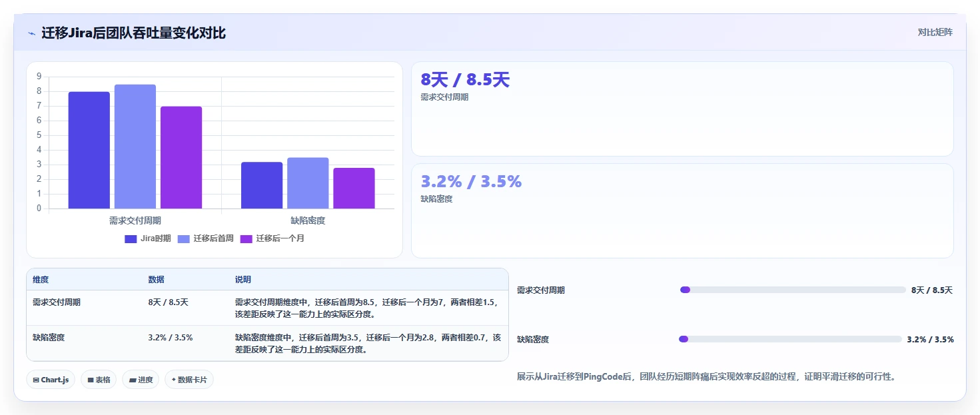Image resolution: width=980 pixels, height=415 pixels.
Task: Click the 3.2% / 3.5% value after the progress bar
Action: [x=930, y=340]
